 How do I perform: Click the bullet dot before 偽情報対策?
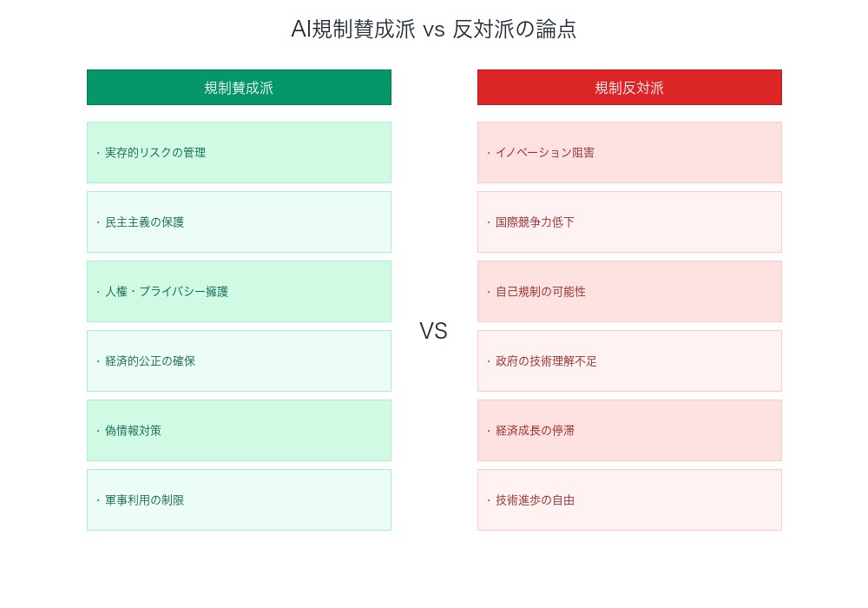click(x=98, y=431)
